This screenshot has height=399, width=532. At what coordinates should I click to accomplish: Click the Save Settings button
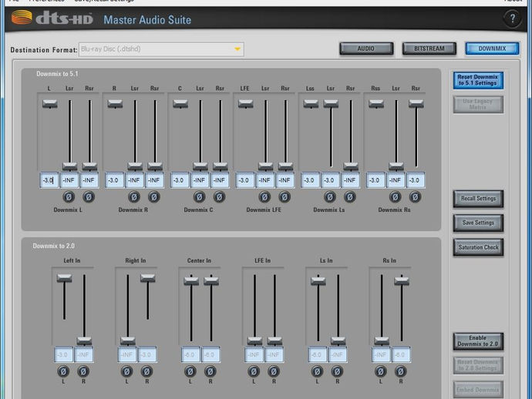coord(478,223)
